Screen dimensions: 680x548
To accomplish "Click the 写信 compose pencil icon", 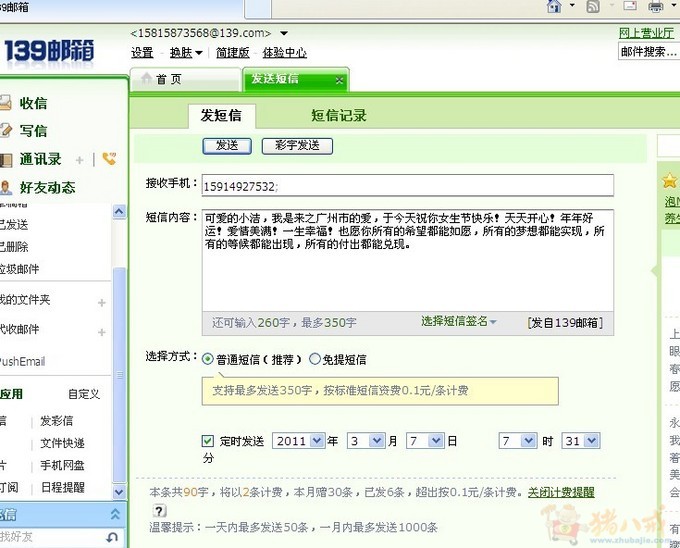I will point(5,130).
